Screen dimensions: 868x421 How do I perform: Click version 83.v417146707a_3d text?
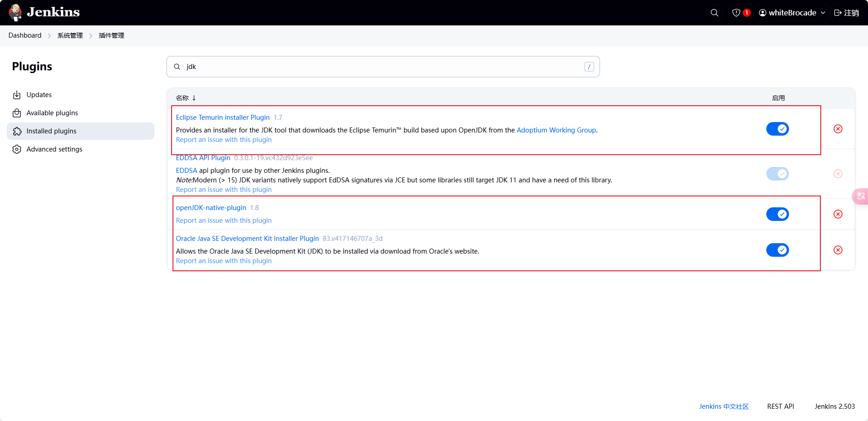point(353,239)
